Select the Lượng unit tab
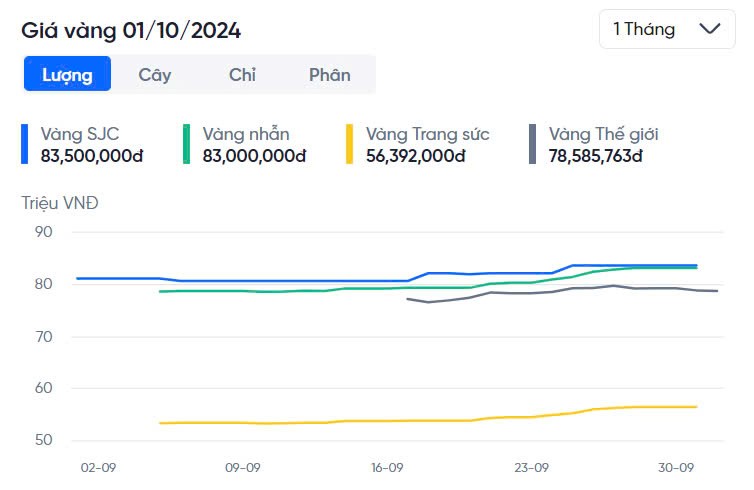This screenshot has width=754, height=490. coord(67,74)
